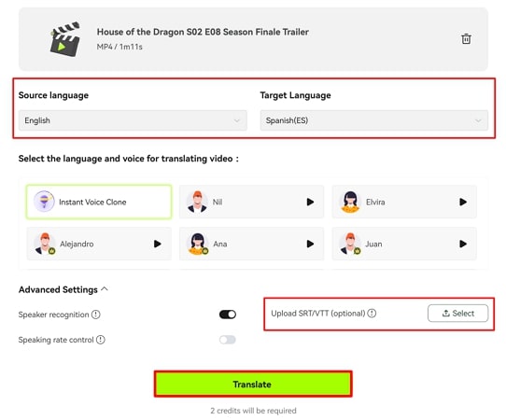The height and width of the screenshot is (420, 506).
Task: Click the '2 credits will be required' note
Action: point(253,411)
